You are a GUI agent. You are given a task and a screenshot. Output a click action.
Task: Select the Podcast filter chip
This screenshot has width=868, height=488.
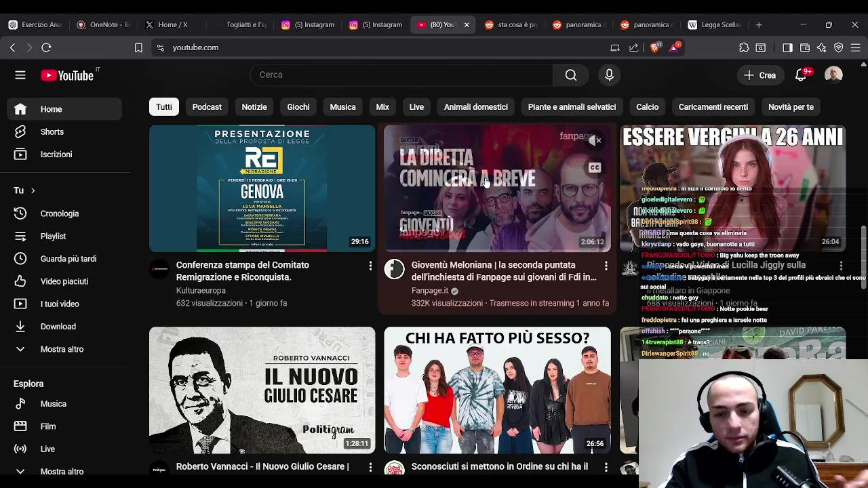click(207, 107)
